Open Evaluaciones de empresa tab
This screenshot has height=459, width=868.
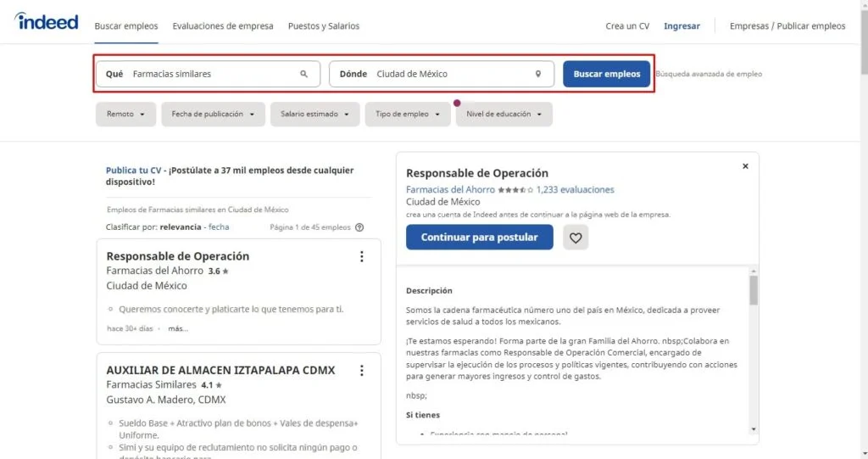[223, 26]
